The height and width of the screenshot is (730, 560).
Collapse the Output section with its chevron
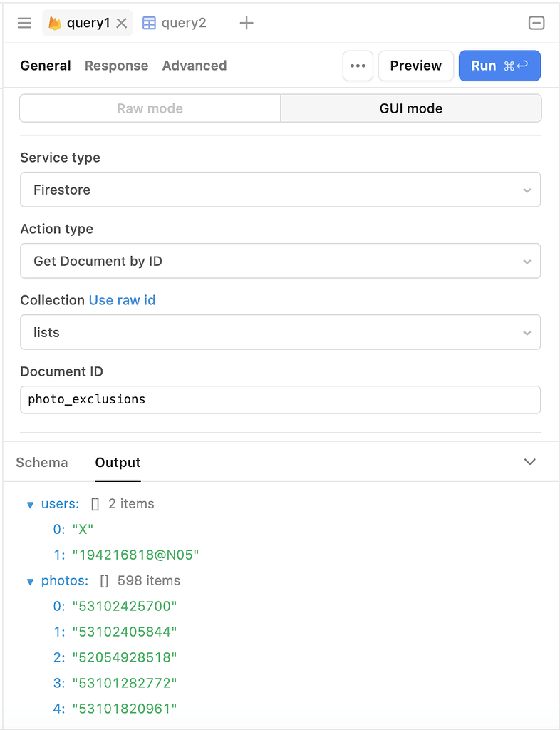coord(529,461)
